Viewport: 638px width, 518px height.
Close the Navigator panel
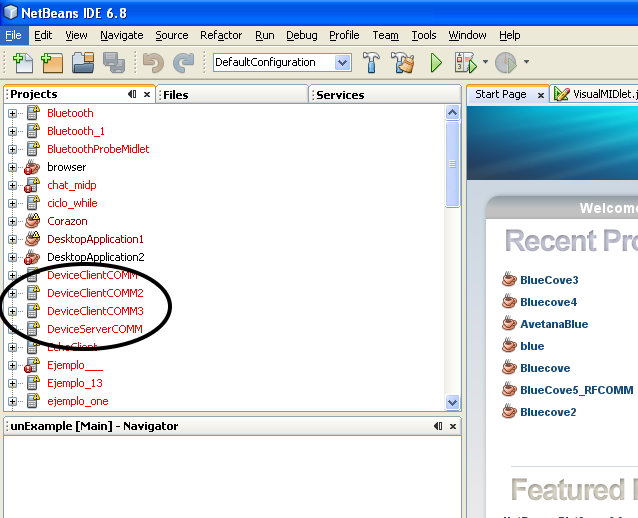pos(453,426)
